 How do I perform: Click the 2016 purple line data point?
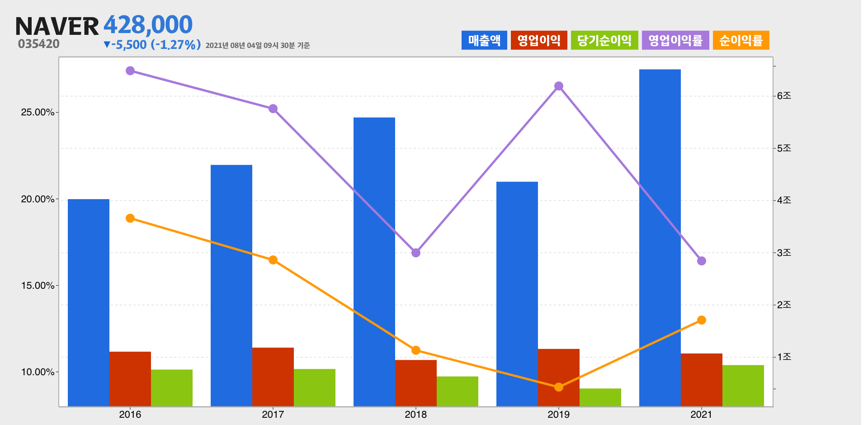130,71
